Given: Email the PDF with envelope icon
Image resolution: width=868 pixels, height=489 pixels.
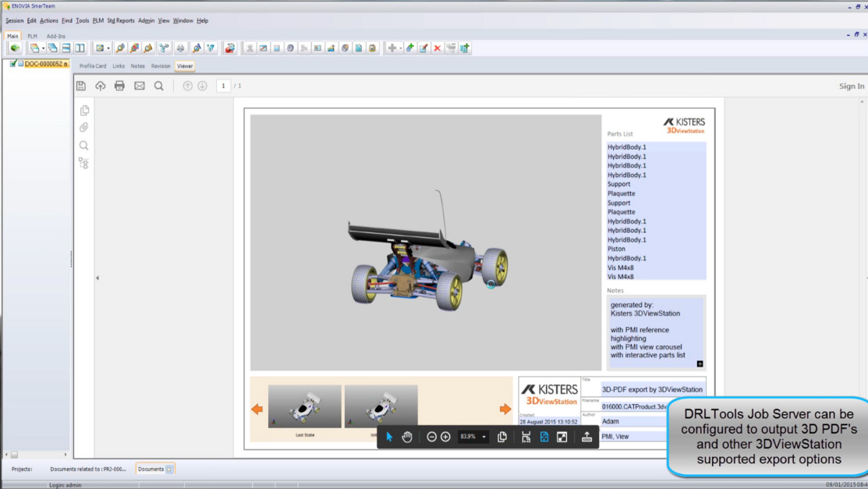Looking at the screenshot, I should coord(140,86).
